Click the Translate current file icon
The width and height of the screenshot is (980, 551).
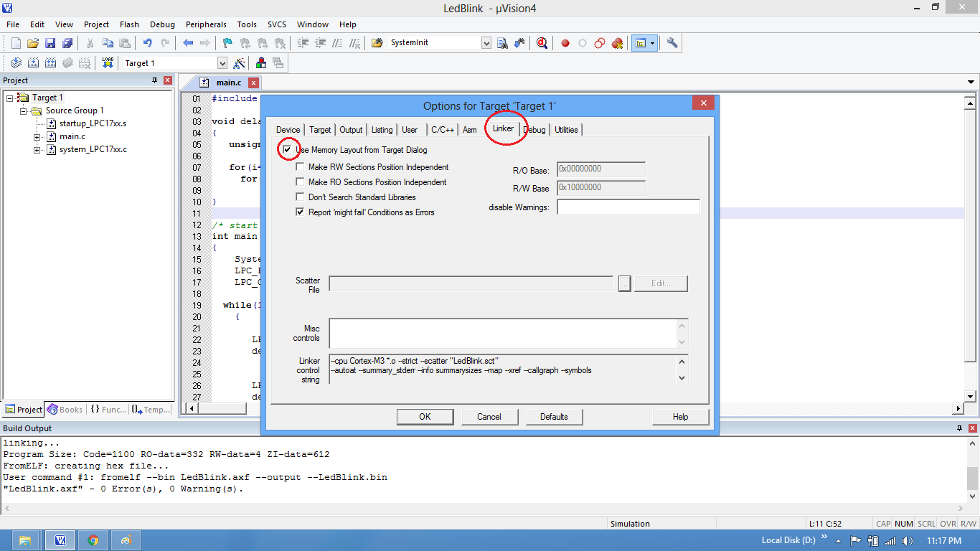pyautogui.click(x=16, y=63)
